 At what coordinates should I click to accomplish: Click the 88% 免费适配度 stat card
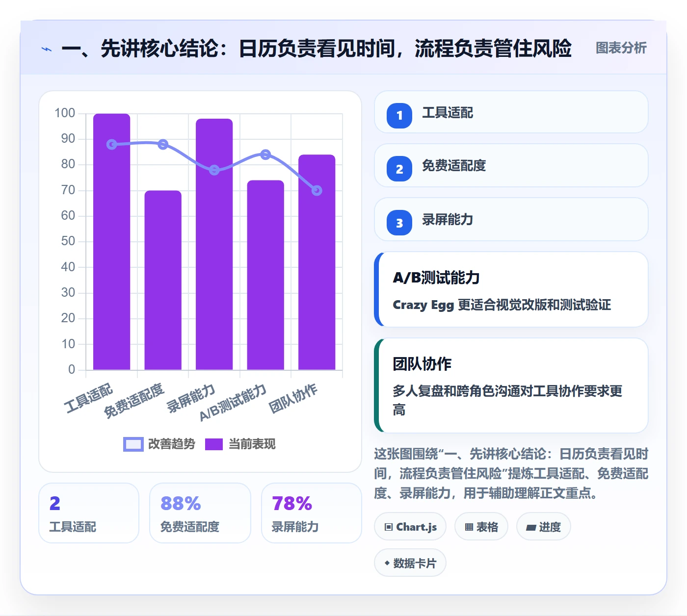point(200,513)
